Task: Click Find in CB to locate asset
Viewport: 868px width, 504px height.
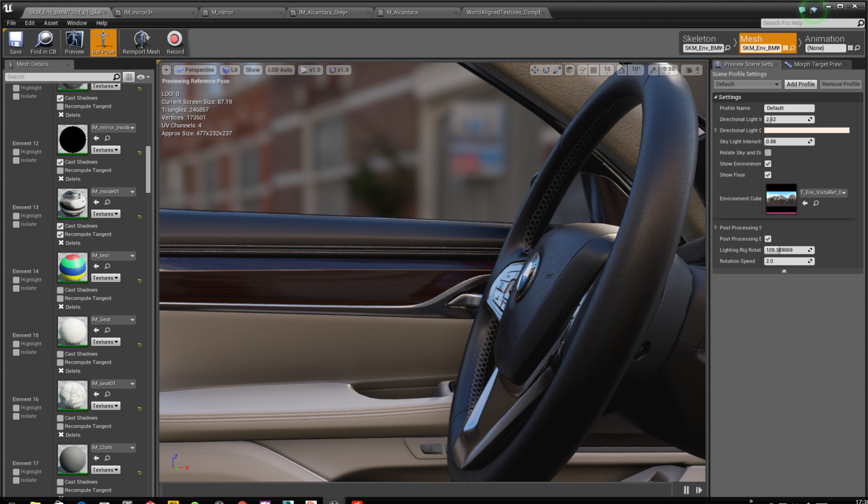Action: [43, 42]
